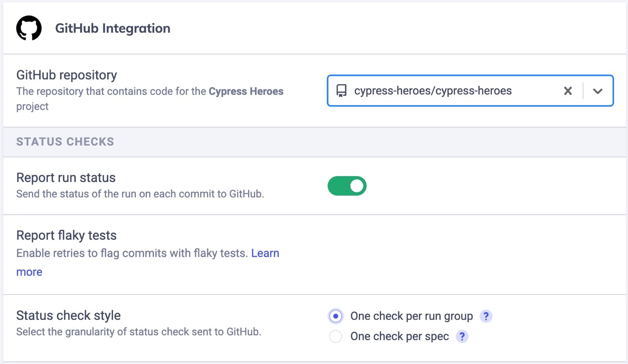Viewport: 628px width, 364px height.
Task: Click the 'Report flaky tests' setting label
Action: point(66,235)
